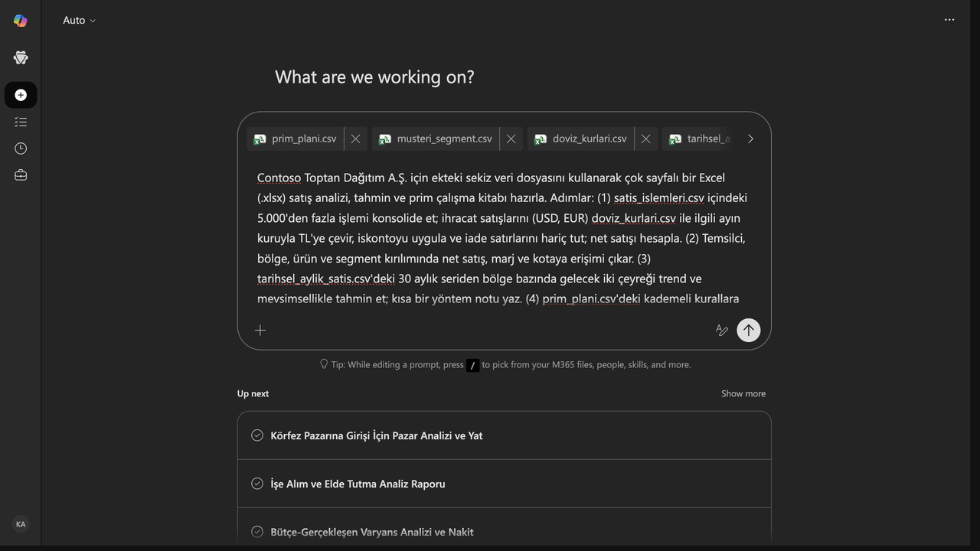Viewport: 980px width, 551px height.
Task: Click the slash key hint in tip
Action: point(473,365)
